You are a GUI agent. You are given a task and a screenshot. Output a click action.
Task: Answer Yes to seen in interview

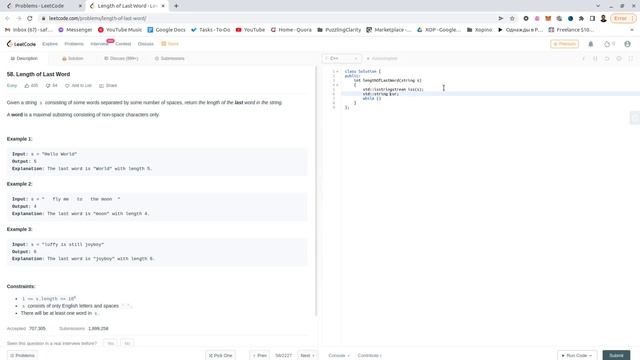click(111, 344)
